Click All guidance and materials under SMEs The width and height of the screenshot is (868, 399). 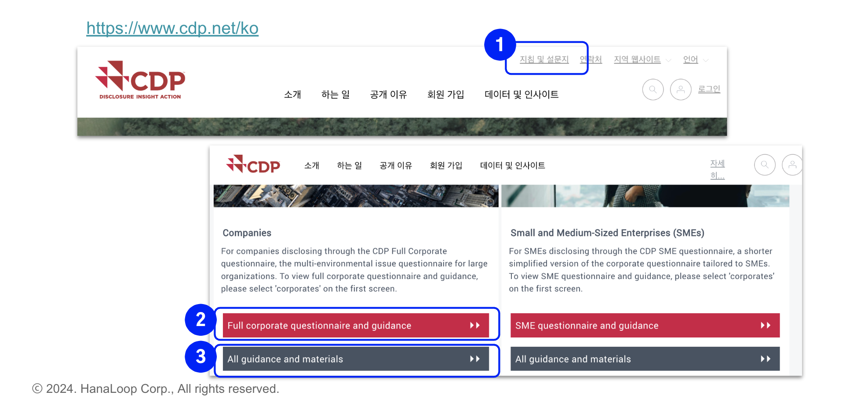pyautogui.click(x=645, y=359)
